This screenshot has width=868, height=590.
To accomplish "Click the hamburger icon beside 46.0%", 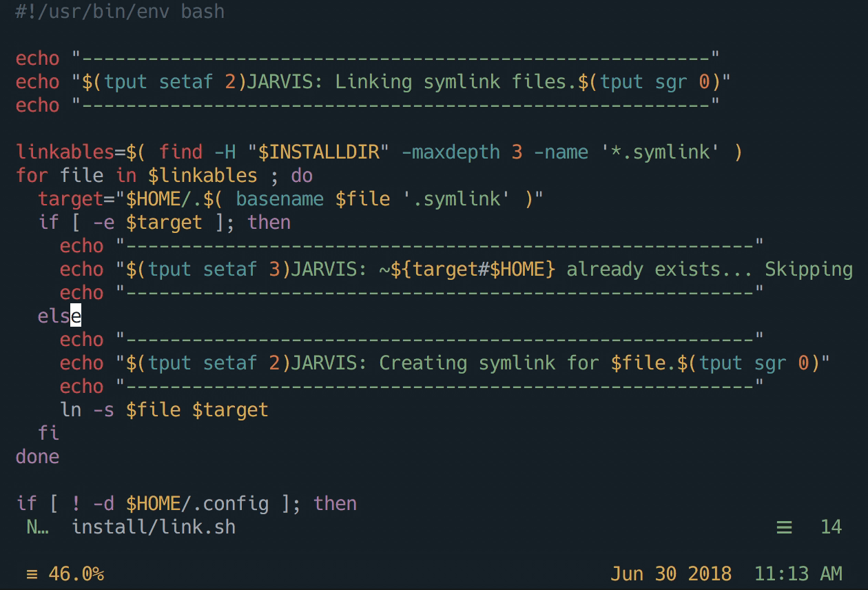I will [x=32, y=574].
